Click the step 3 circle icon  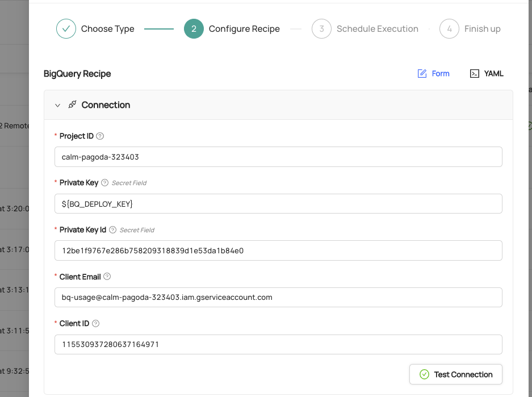point(321,28)
